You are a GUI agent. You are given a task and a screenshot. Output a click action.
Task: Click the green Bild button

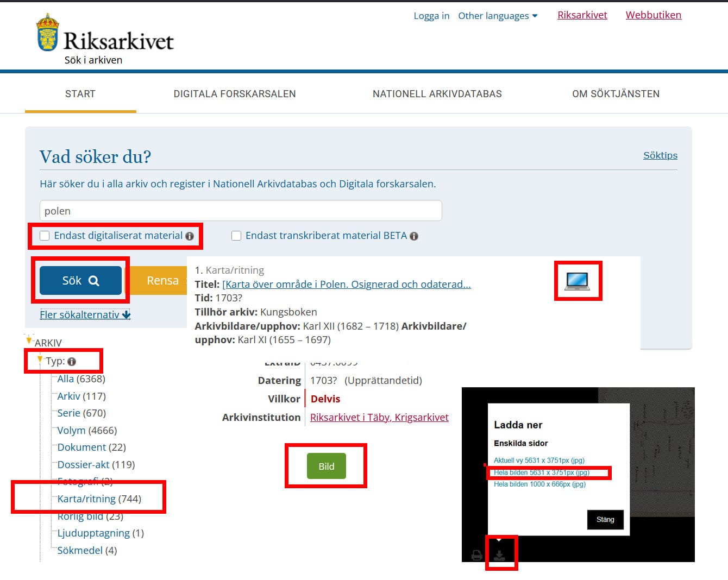click(326, 466)
